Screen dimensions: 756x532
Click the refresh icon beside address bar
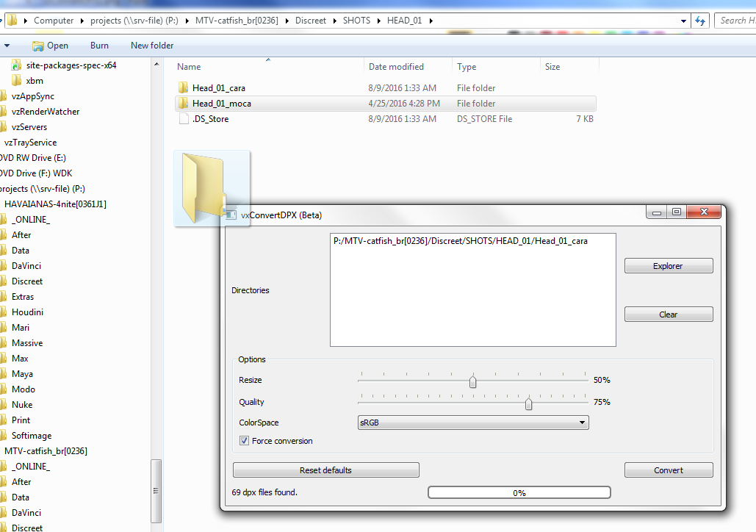click(701, 21)
